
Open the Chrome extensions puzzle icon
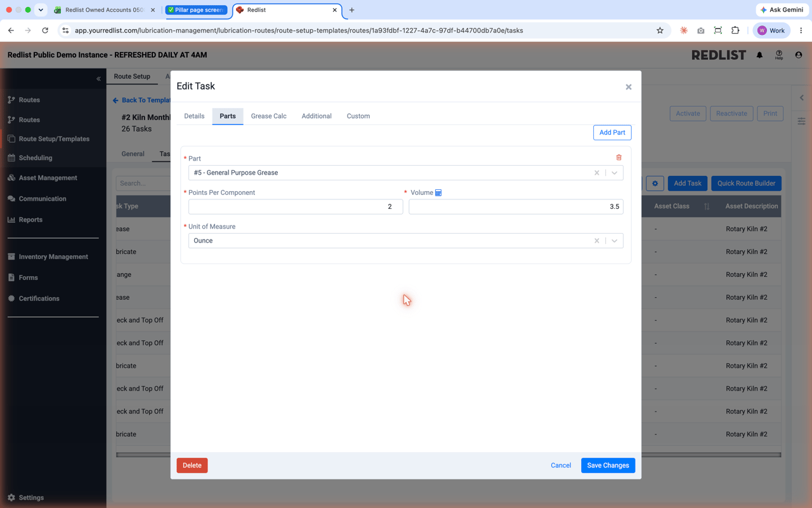735,30
